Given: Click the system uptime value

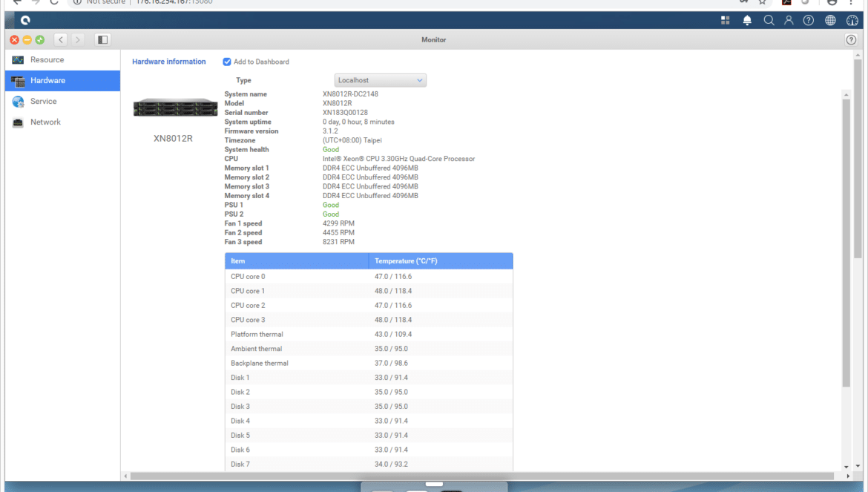Looking at the screenshot, I should pyautogui.click(x=359, y=122).
